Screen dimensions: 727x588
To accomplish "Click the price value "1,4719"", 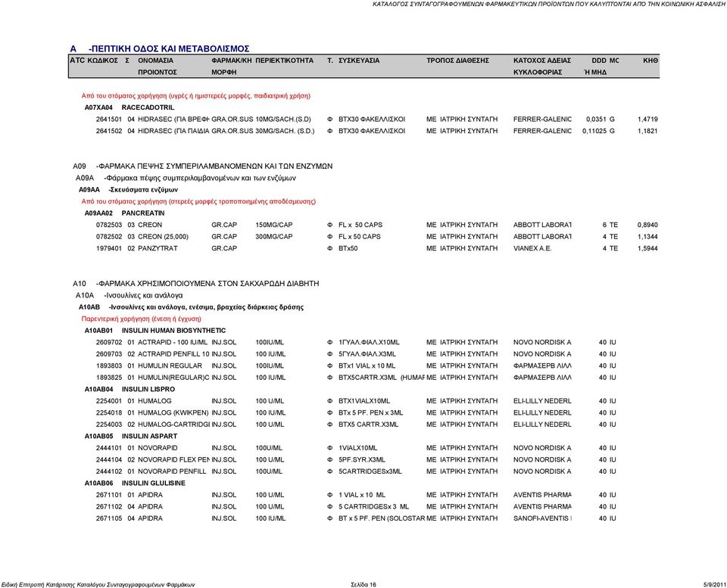I will pyautogui.click(x=647, y=119).
